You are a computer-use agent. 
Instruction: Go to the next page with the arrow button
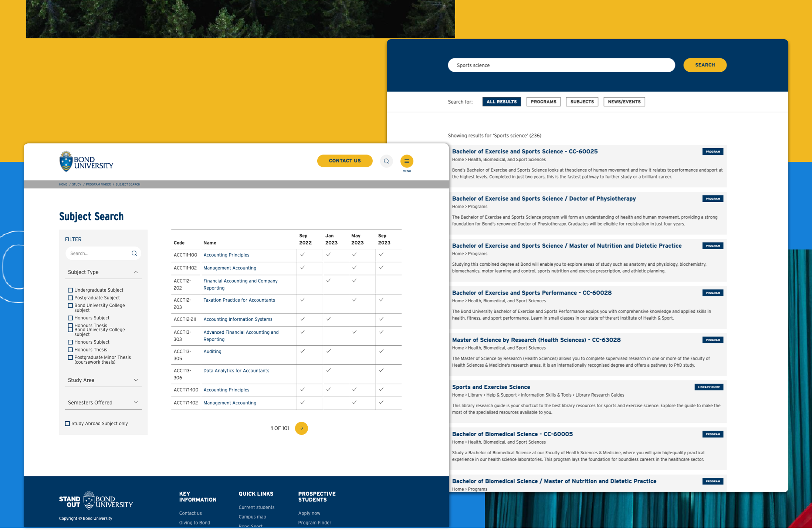tap(301, 428)
